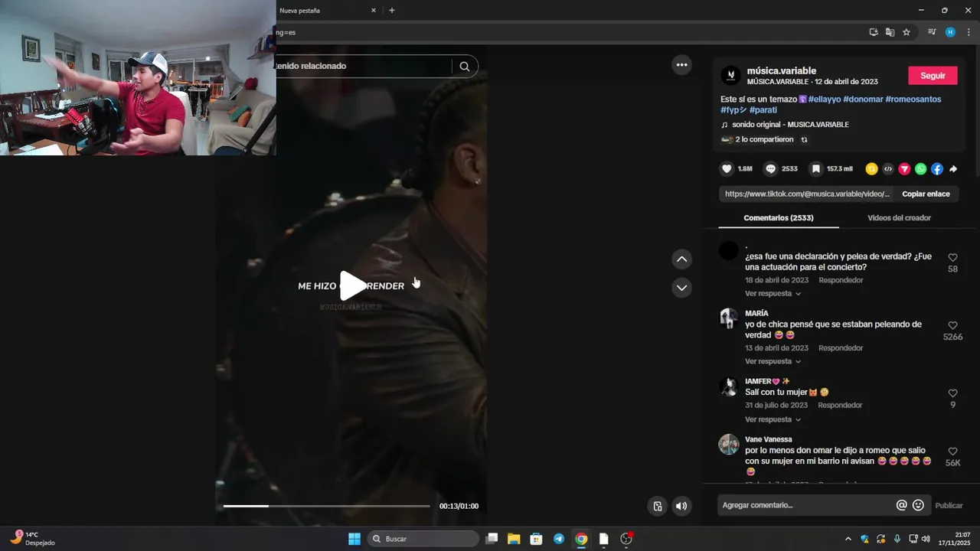Screen dimensions: 980x551
Task: Expand Ver respuesta under IAMFER's comment
Action: point(773,419)
